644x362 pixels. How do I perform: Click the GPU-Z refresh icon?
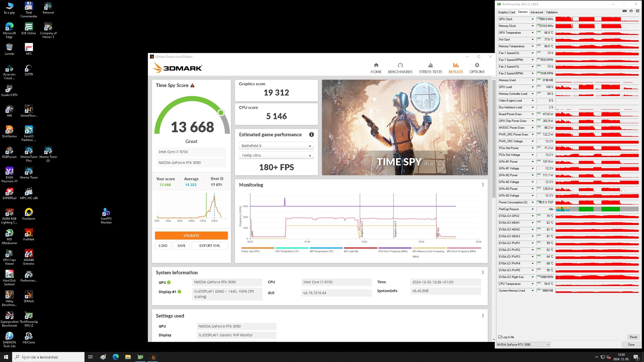pyautogui.click(x=631, y=11)
